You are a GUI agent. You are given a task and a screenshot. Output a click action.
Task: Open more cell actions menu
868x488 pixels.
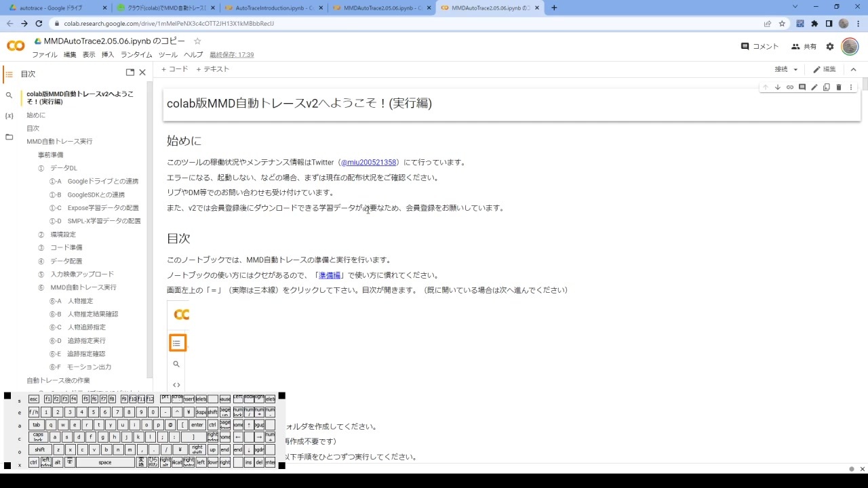851,87
